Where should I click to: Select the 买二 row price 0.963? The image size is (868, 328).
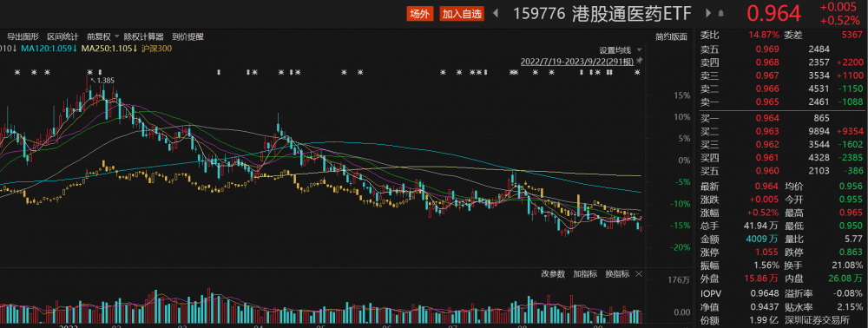pos(767,132)
